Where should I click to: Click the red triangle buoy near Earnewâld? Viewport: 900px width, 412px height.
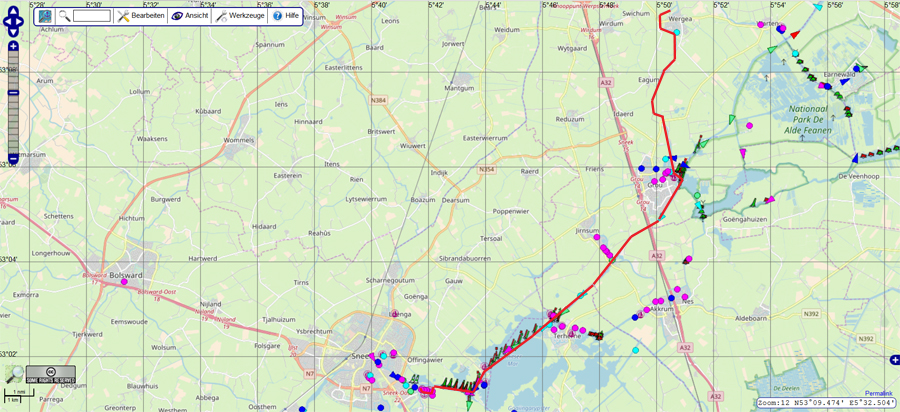[794, 34]
